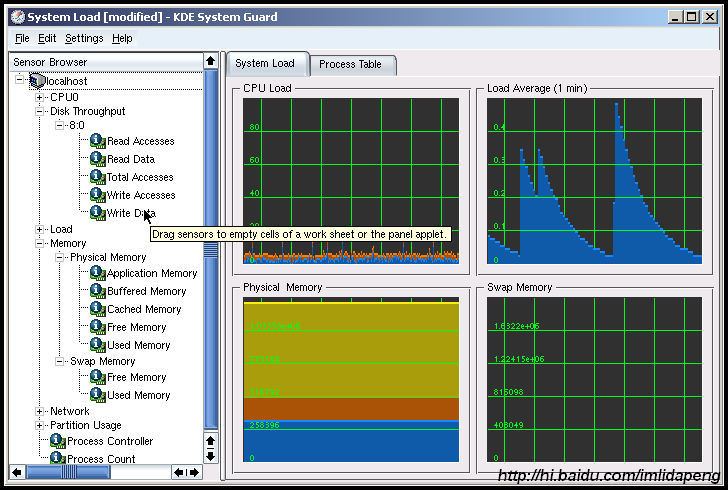Select the Buffered Memory tree item
Viewport: 728px width, 490px height.
click(146, 291)
